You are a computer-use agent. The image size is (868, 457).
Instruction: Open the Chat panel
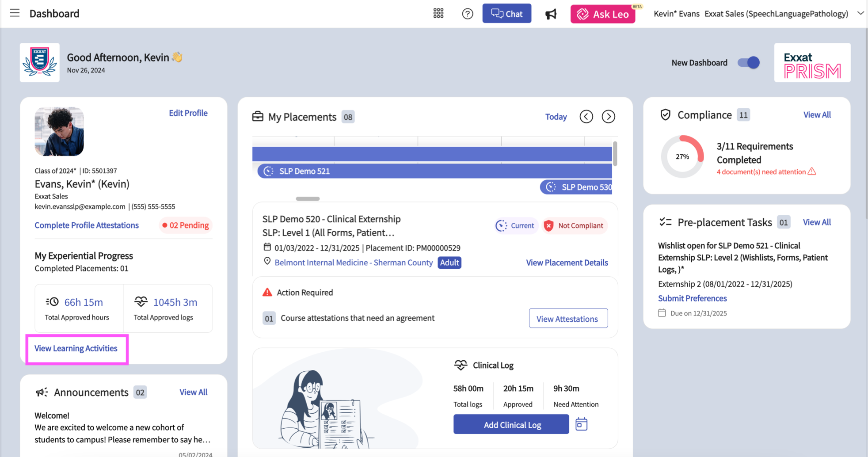(x=506, y=14)
